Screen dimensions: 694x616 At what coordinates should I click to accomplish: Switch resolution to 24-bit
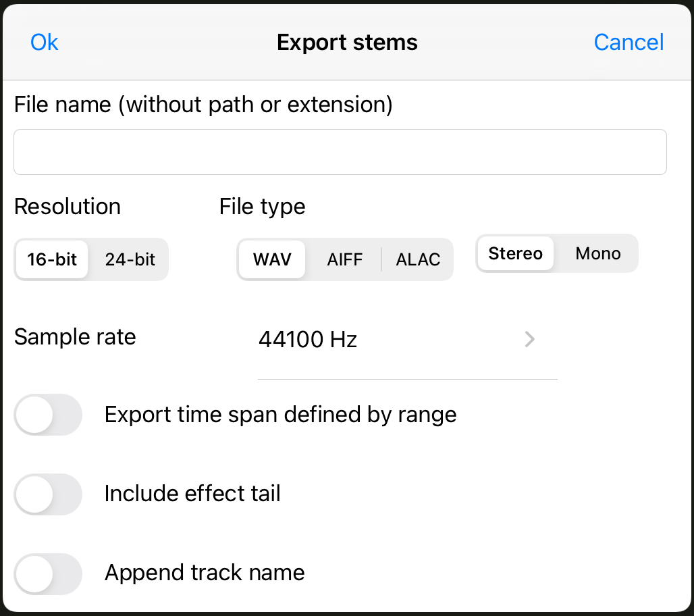pos(130,259)
